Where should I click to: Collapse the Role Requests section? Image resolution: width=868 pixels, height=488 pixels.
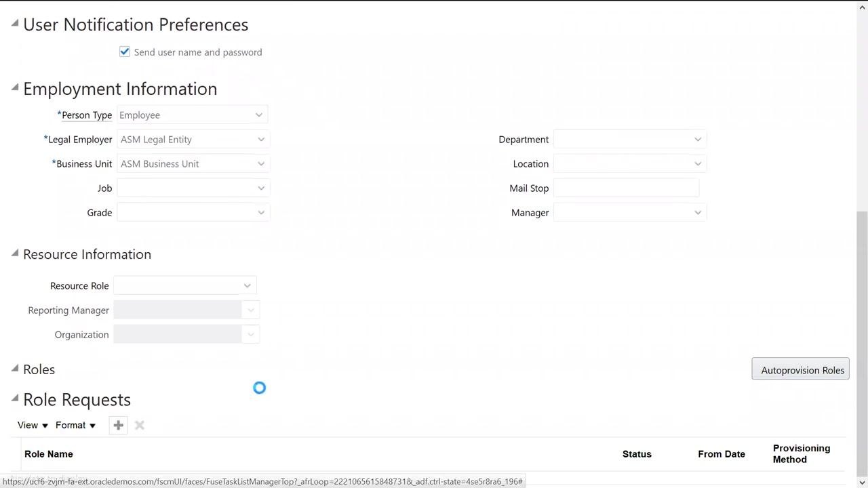click(14, 398)
